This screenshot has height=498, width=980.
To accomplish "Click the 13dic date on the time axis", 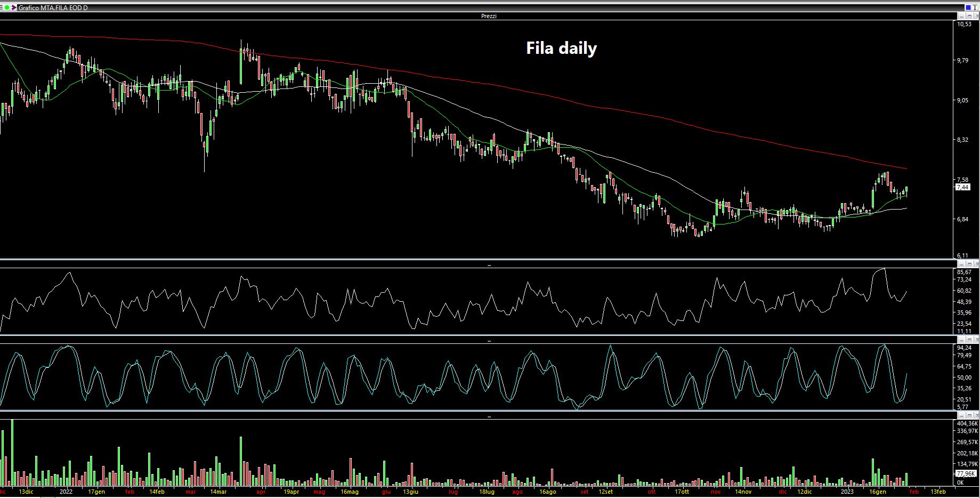I will point(26,492).
